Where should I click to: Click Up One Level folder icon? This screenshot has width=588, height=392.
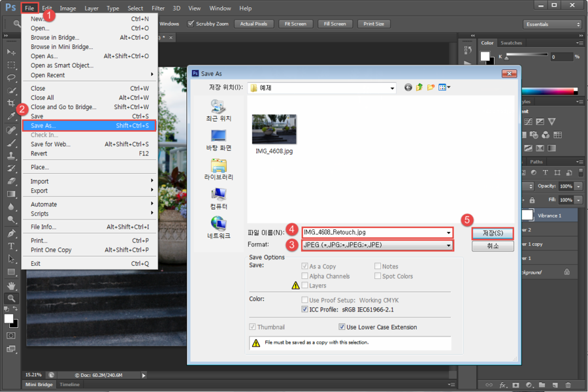[x=419, y=88]
